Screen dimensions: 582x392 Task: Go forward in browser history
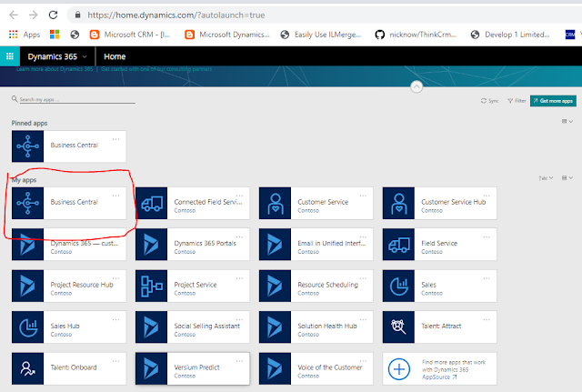(x=33, y=15)
